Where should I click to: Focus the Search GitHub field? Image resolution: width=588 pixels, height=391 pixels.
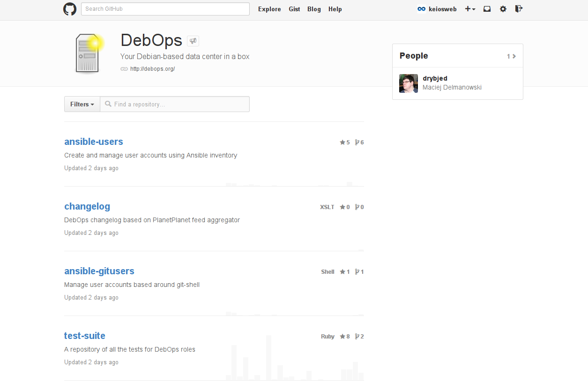pos(165,9)
